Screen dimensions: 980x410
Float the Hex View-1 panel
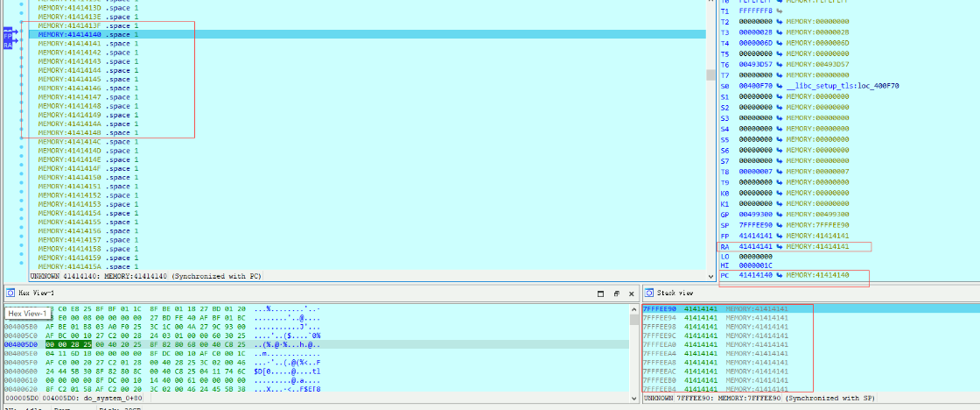(x=616, y=293)
